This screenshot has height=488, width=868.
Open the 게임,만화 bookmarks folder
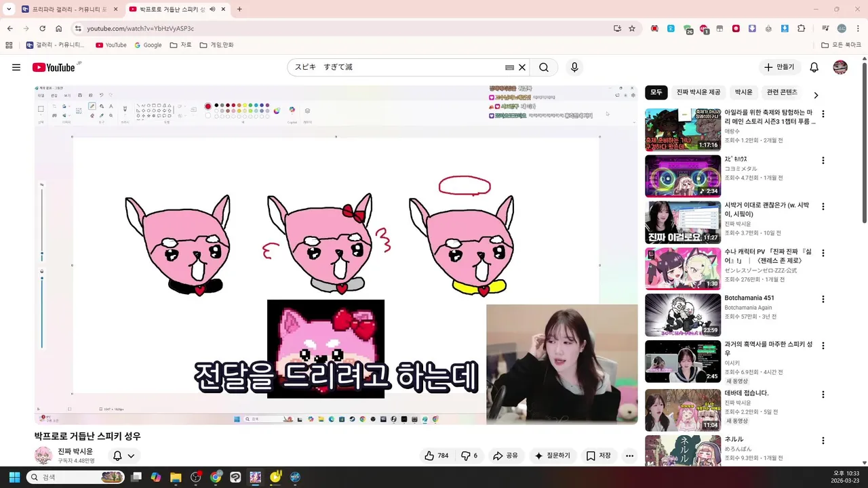216,45
